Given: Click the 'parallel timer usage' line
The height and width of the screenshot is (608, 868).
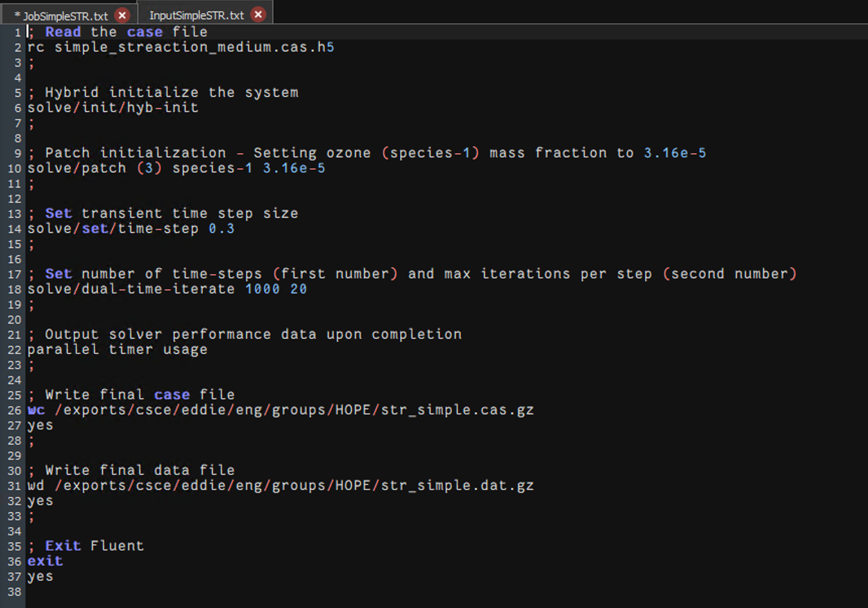Looking at the screenshot, I should click(x=117, y=350).
